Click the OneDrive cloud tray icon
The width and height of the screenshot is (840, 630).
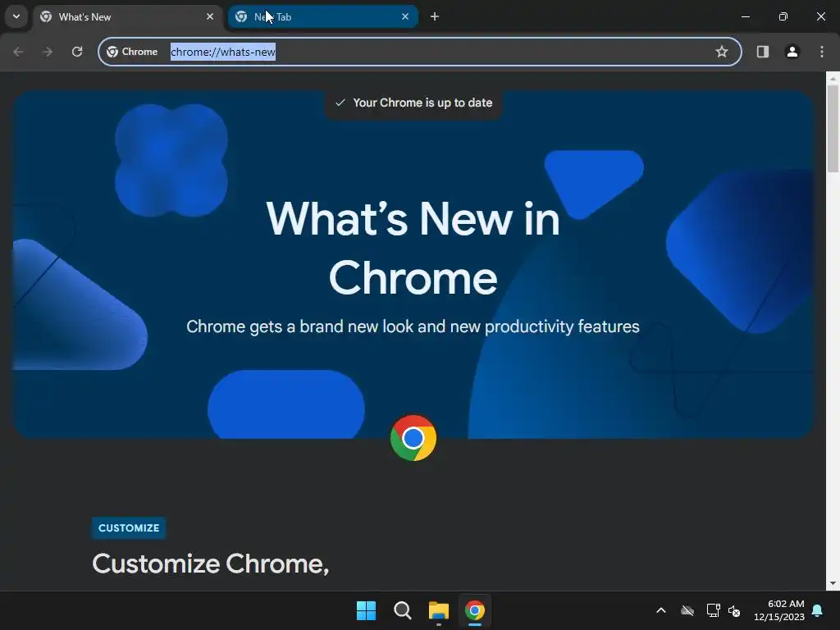(687, 610)
